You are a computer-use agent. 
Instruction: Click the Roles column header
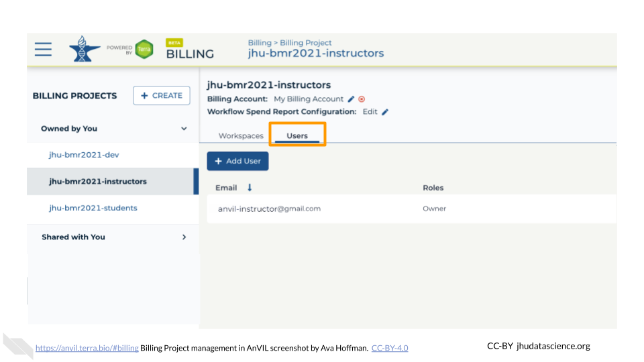pos(433,188)
